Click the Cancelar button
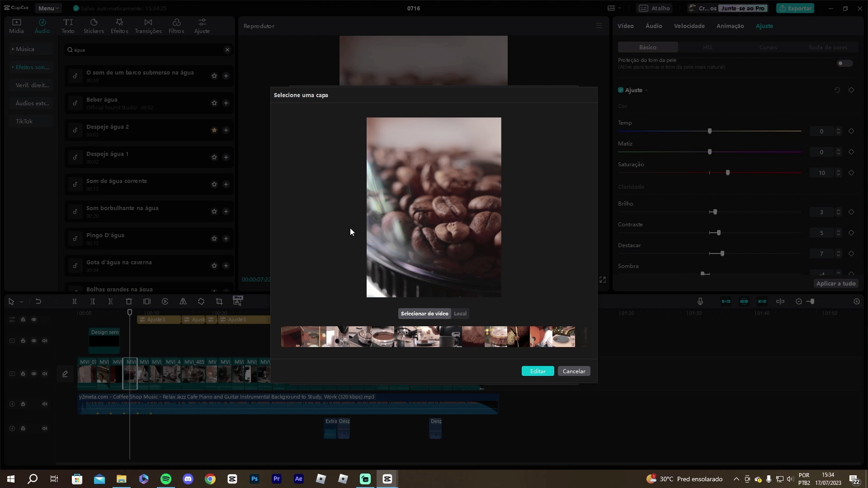The image size is (868, 488). coord(574,371)
